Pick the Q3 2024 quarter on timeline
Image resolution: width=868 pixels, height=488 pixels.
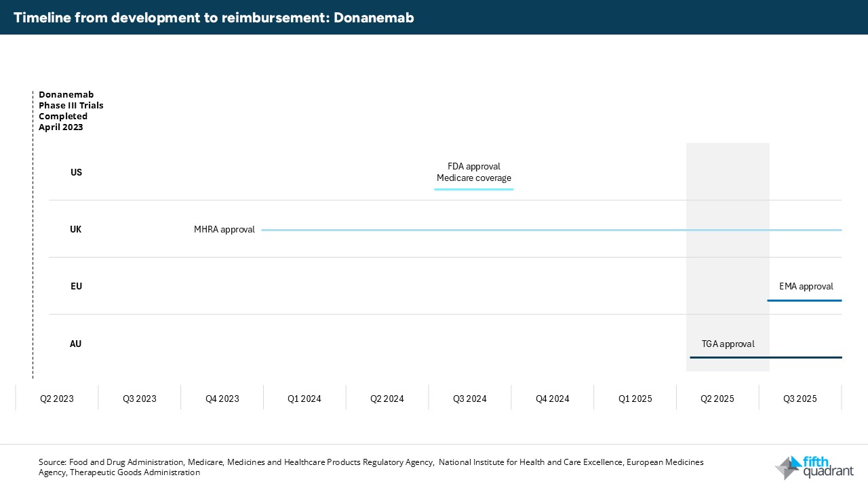point(470,399)
